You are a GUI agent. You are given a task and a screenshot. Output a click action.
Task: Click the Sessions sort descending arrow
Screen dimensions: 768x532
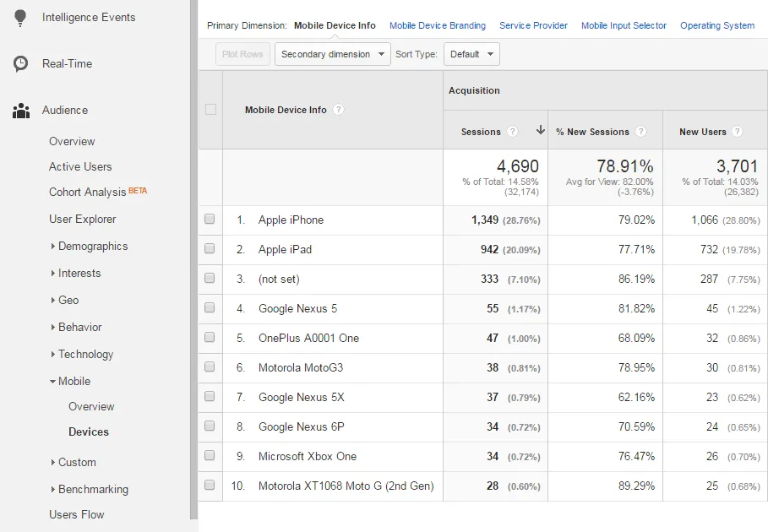pyautogui.click(x=540, y=131)
